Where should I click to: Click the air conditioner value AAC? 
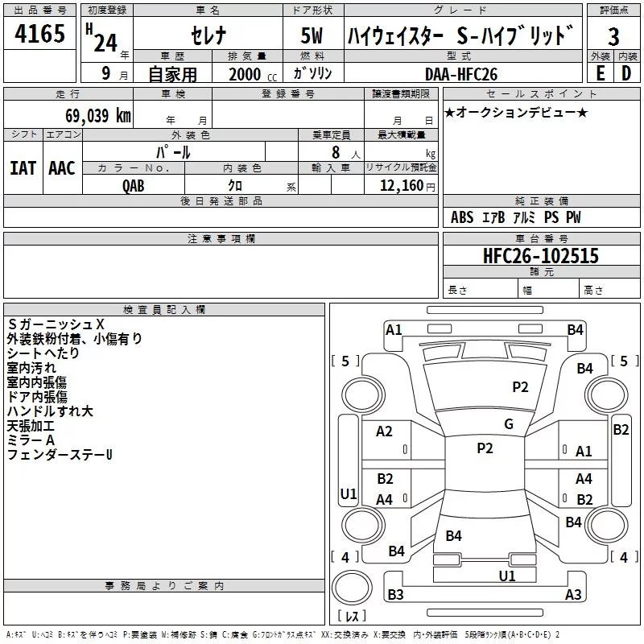(62, 168)
